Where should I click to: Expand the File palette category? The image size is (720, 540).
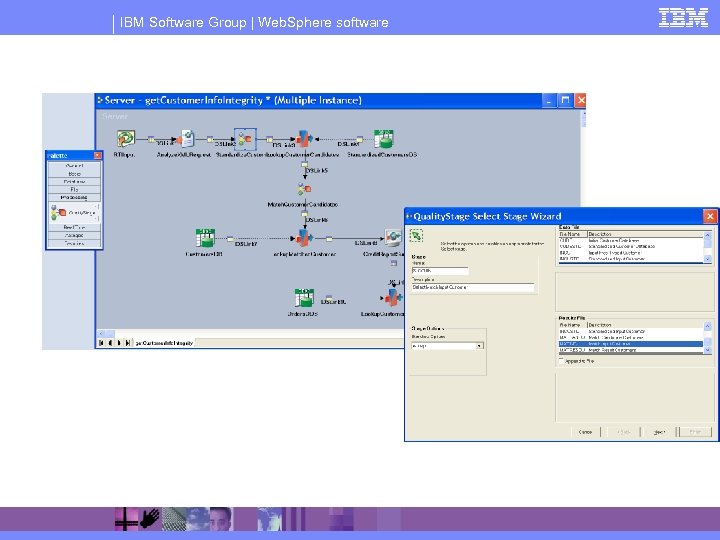74,190
